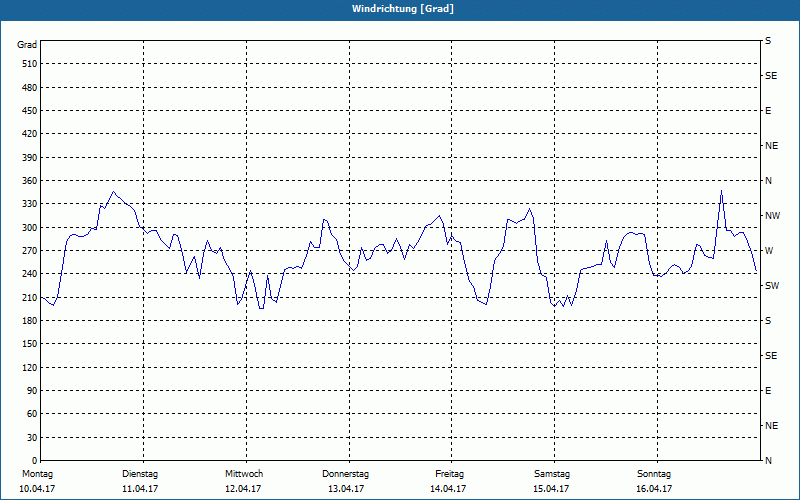The height and width of the screenshot is (500, 800).
Task: Click the 150 axis tick label
Action: pyautogui.click(x=30, y=344)
